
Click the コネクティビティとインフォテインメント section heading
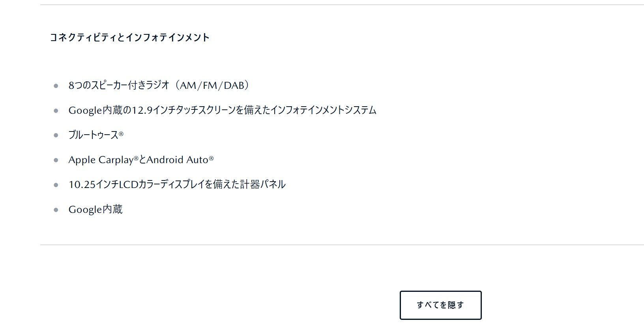point(129,38)
